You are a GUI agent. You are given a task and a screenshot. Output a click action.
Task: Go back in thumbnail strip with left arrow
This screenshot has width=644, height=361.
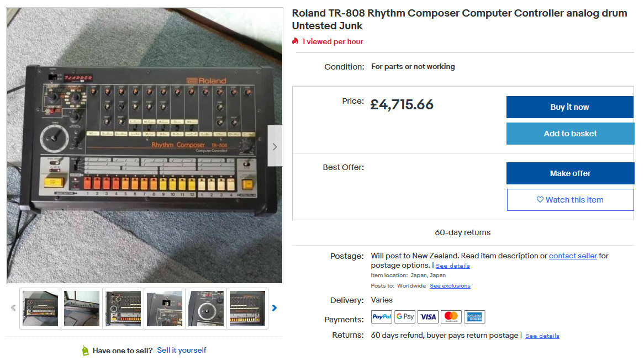pos(13,307)
